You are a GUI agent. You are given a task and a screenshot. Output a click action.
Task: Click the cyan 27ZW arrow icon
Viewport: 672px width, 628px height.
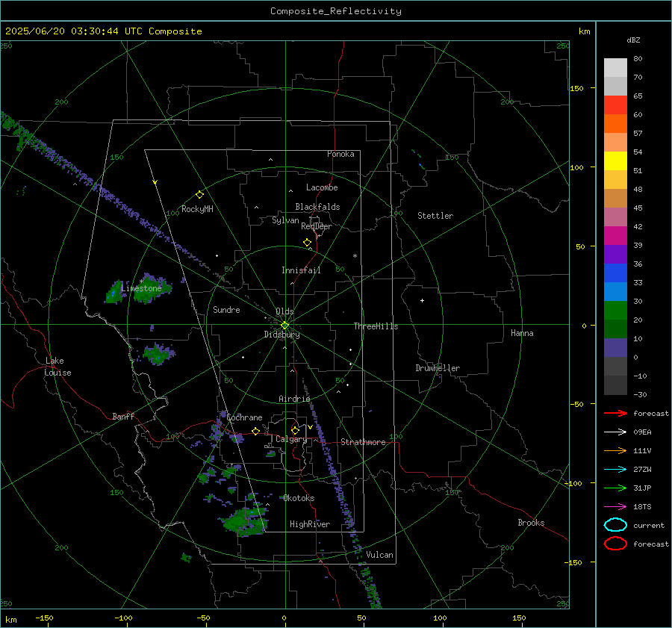click(615, 470)
